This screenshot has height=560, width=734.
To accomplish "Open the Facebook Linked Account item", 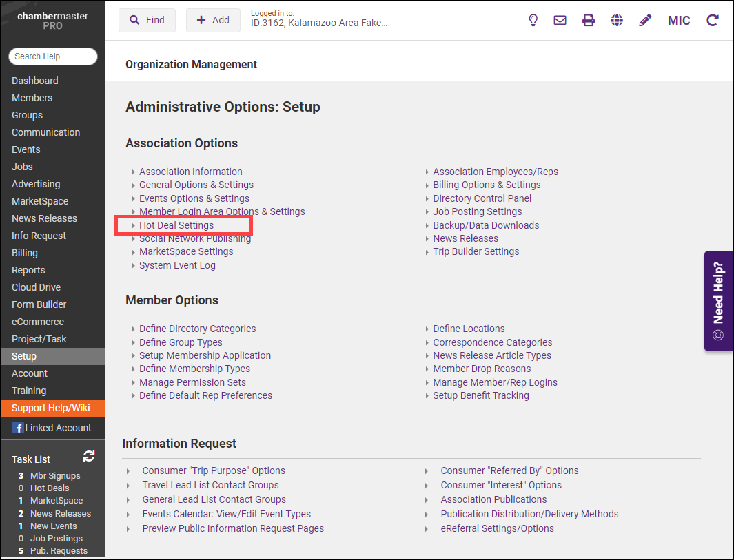I will pyautogui.click(x=52, y=428).
